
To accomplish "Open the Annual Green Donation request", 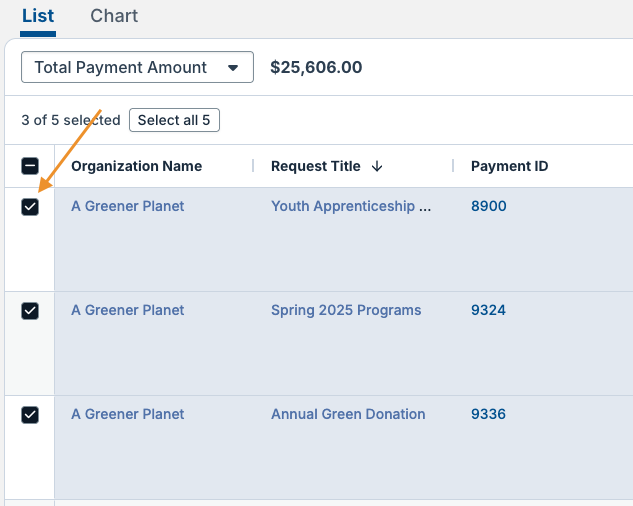I will coord(348,414).
